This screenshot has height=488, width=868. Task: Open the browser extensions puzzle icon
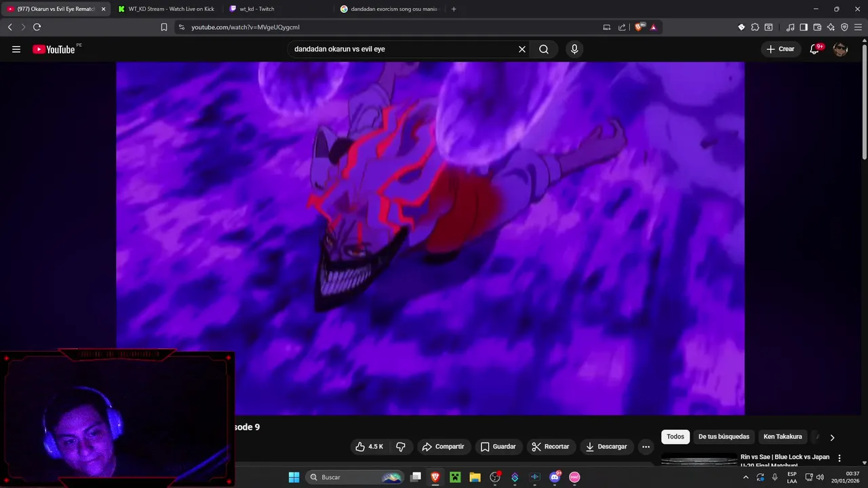tap(755, 27)
